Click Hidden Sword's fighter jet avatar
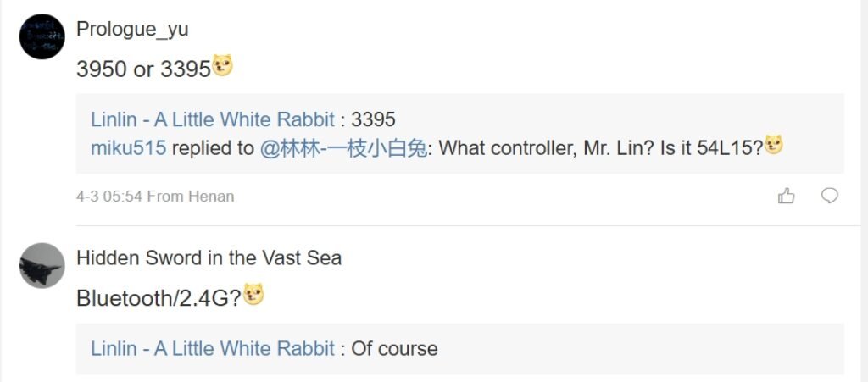The height and width of the screenshot is (382, 868). point(42,266)
